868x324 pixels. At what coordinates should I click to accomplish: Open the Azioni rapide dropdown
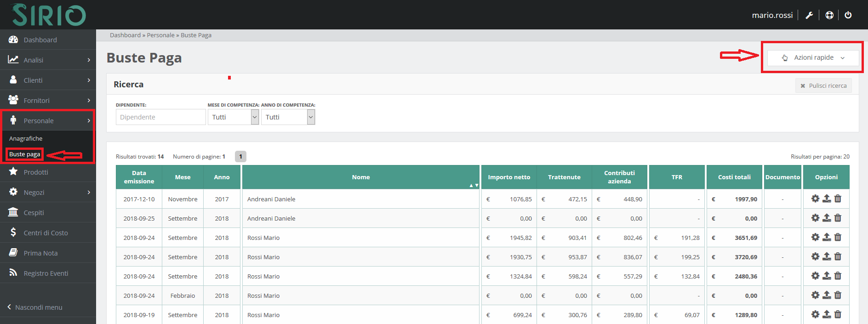[813, 58]
